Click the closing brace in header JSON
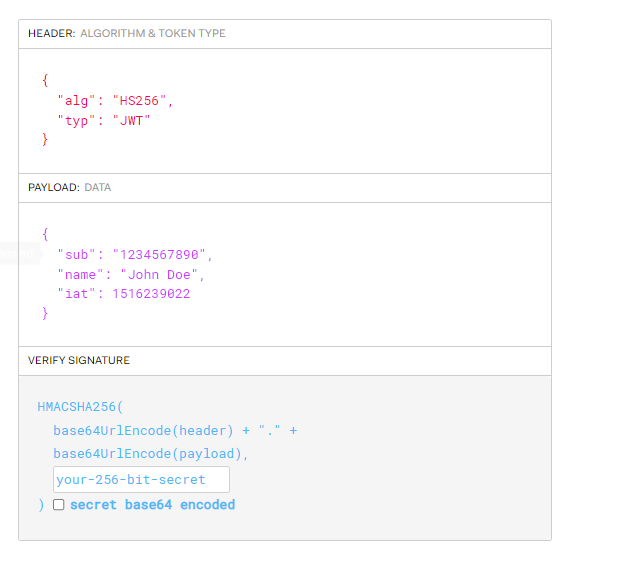 pos(45,139)
